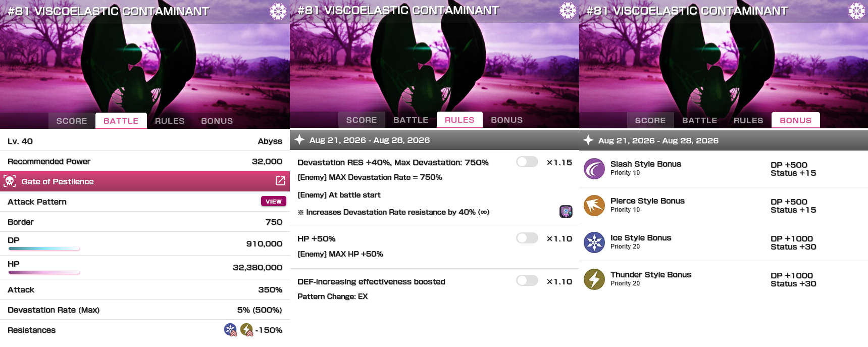Click the ×1.10 multiplier beside DEF-increasing rule
The width and height of the screenshot is (868, 347).
pos(559,281)
